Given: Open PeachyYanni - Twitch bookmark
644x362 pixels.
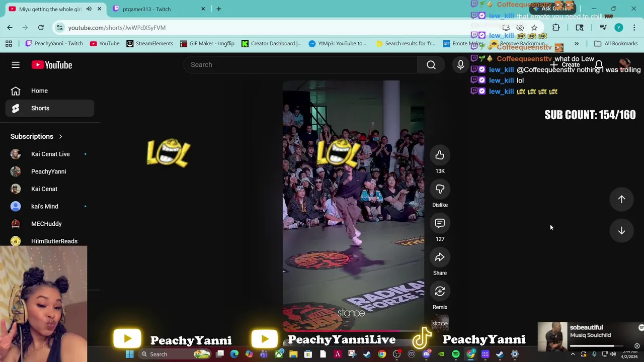Looking at the screenshot, I should tap(54, 44).
